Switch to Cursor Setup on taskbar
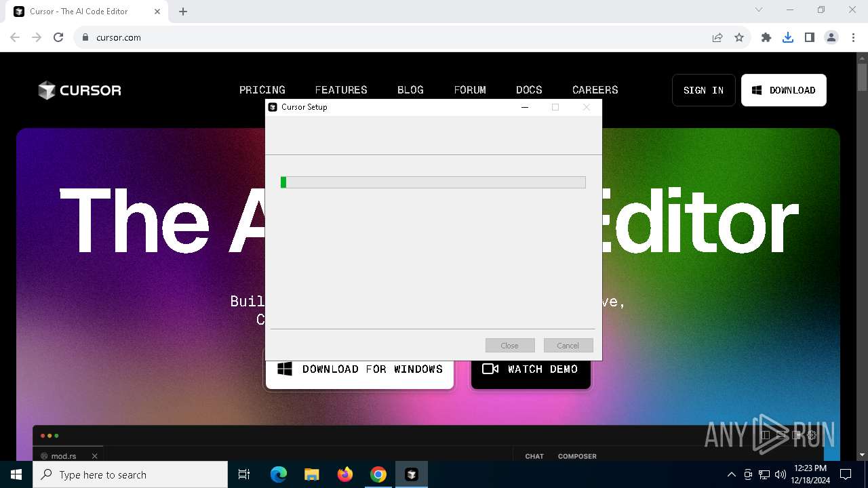 point(412,474)
